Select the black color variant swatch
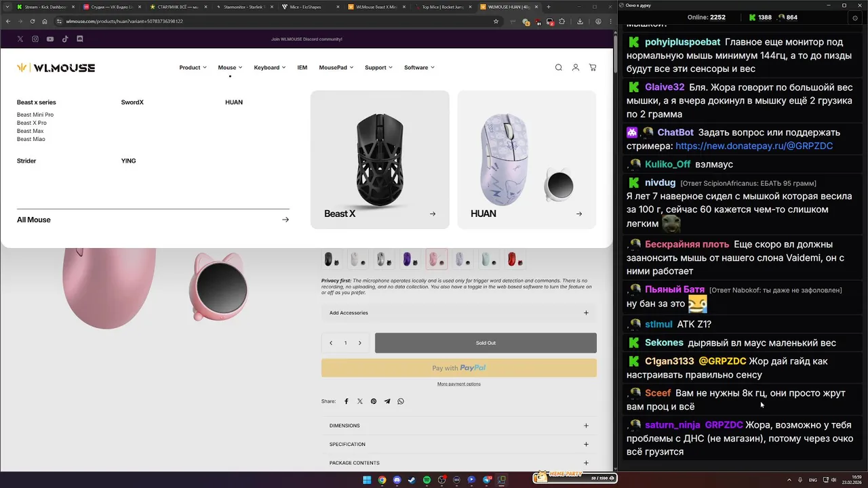This screenshot has width=868, height=488. pyautogui.click(x=332, y=259)
